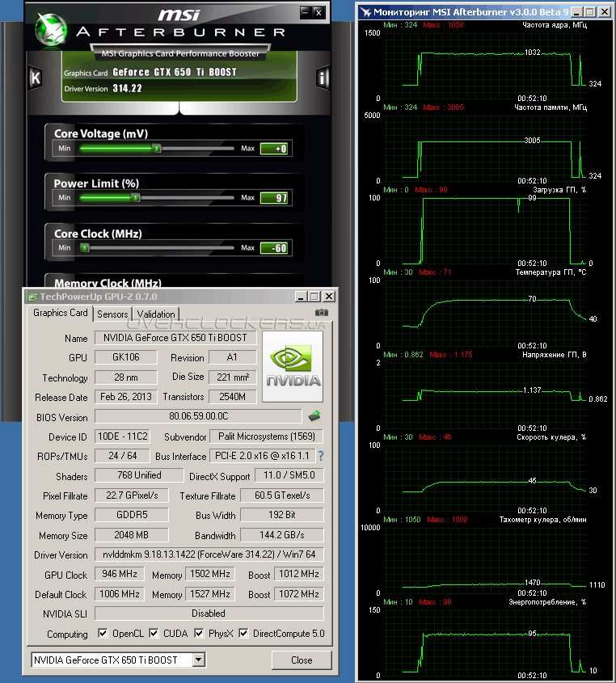Click the '144.2 GB/s' bandwidth value

(282, 535)
